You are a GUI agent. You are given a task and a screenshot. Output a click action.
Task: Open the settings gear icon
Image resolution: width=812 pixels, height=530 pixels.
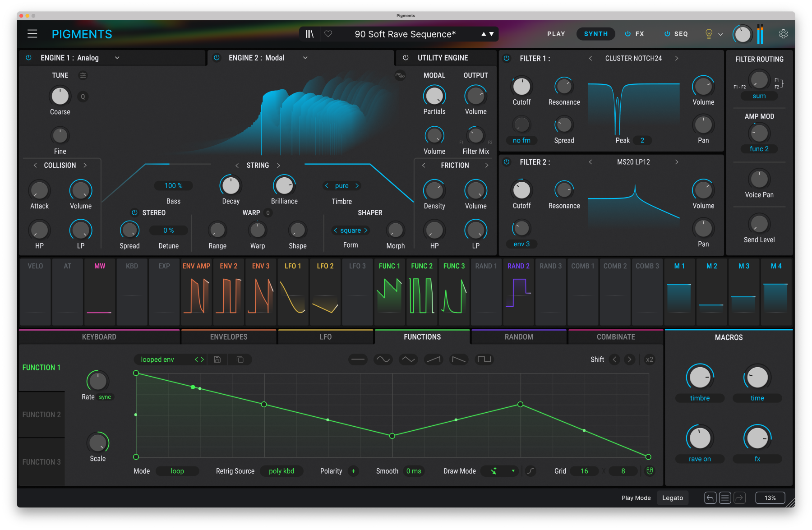783,34
